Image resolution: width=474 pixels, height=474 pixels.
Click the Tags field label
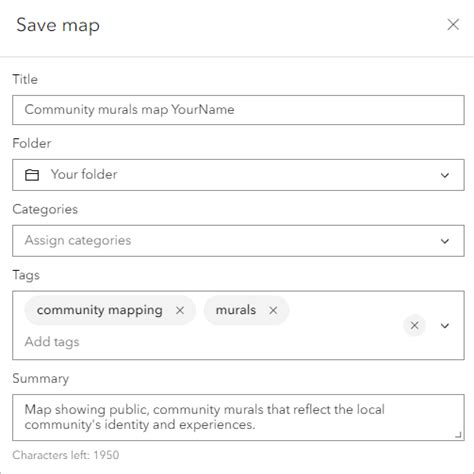tap(26, 275)
